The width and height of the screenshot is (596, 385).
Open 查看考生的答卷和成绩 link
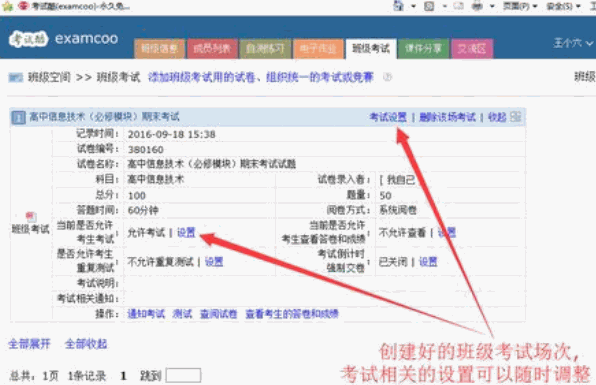click(292, 314)
